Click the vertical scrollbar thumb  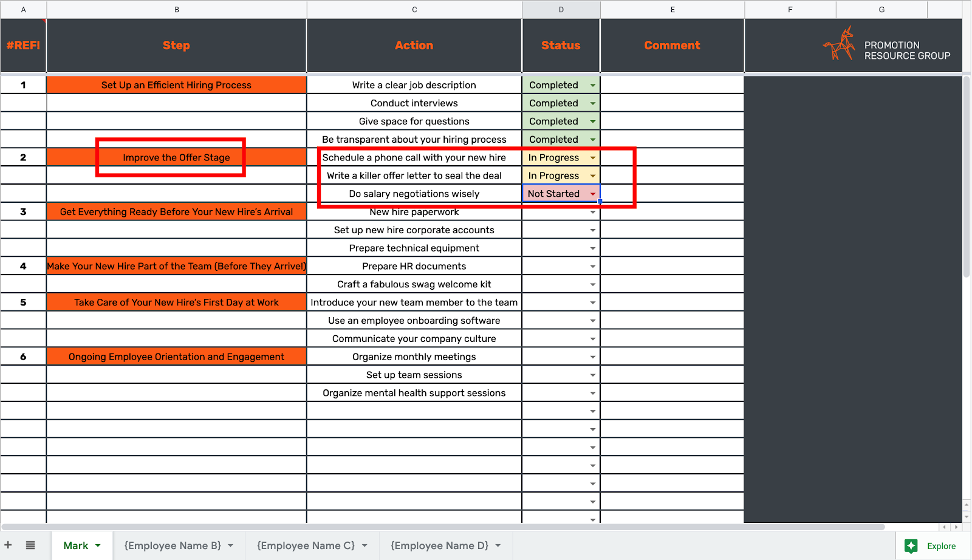pos(967,176)
